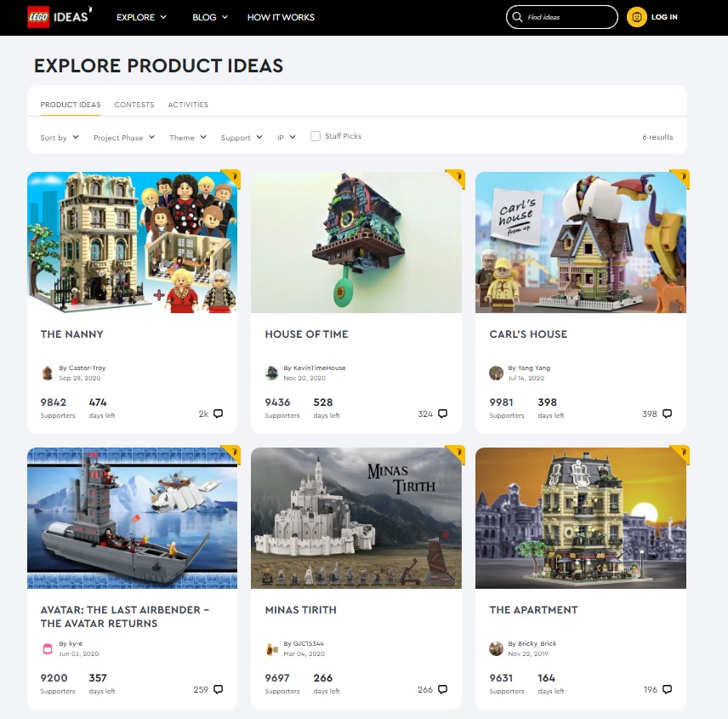The height and width of the screenshot is (719, 728).
Task: Click Bricky_Brick's profile avatar
Action: (497, 648)
